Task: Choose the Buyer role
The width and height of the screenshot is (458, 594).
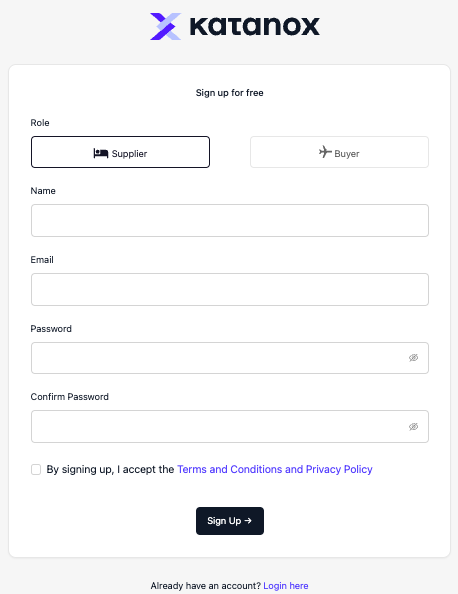Action: (339, 152)
